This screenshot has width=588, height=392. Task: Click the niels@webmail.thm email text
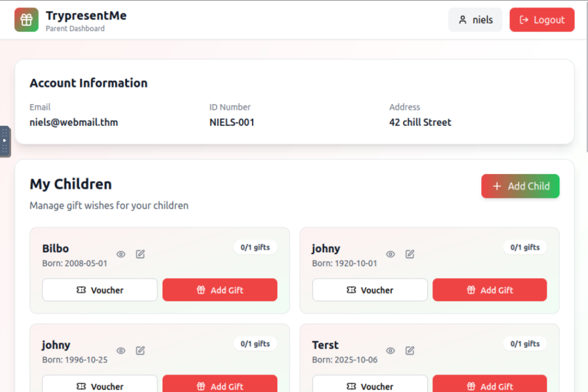(x=73, y=122)
